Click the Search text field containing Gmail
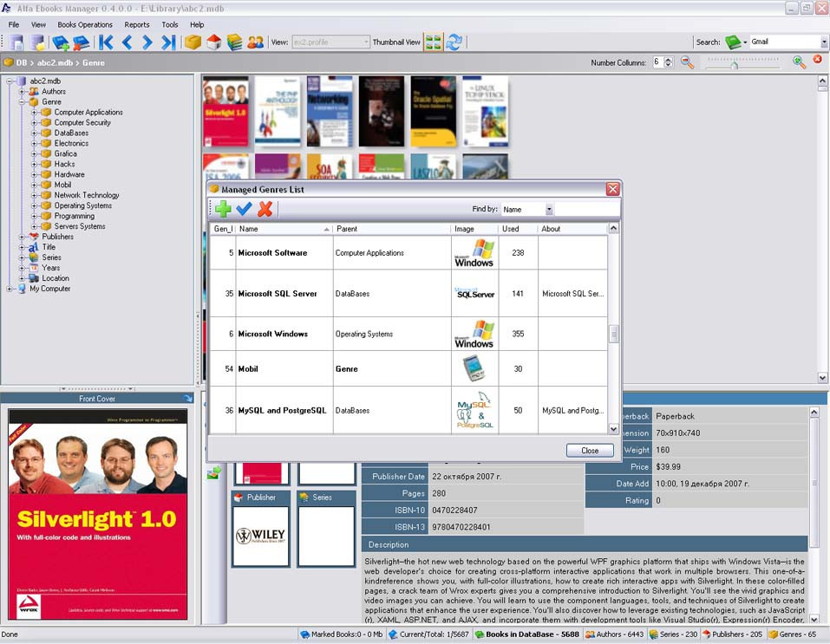The image size is (830, 644). tap(785, 42)
